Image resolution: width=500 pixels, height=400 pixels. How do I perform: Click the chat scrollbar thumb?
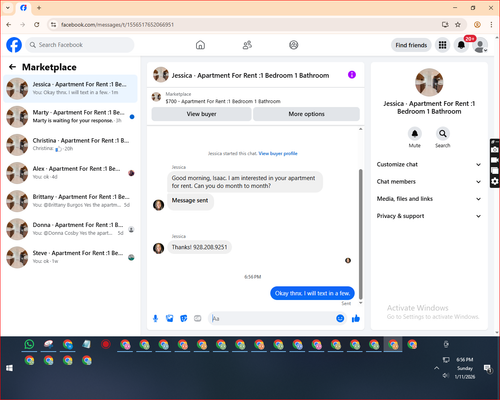360,233
